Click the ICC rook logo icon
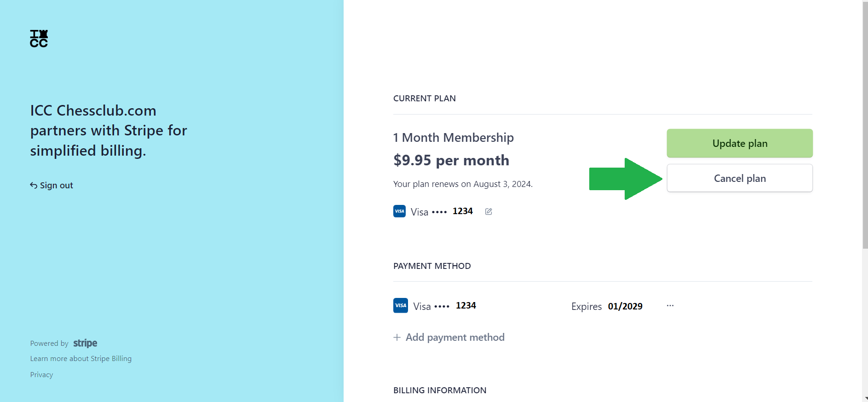The height and width of the screenshot is (402, 868). coord(39,39)
